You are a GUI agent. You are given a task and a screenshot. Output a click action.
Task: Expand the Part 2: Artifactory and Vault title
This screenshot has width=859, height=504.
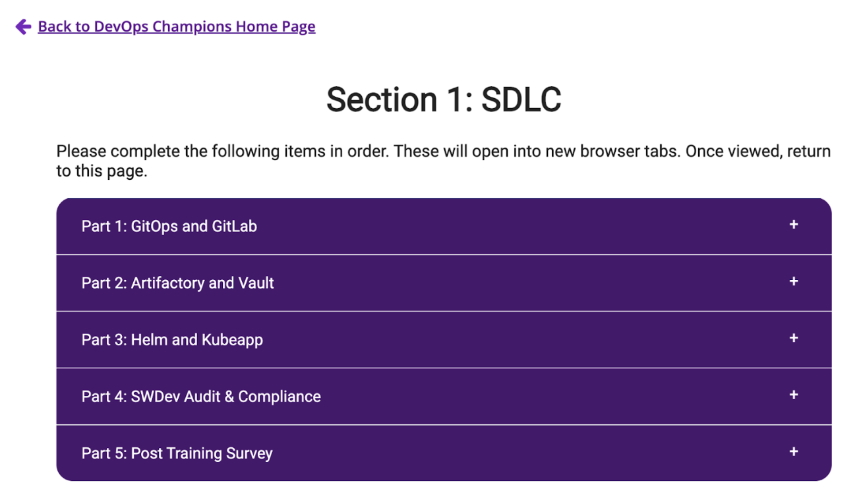pos(178,283)
